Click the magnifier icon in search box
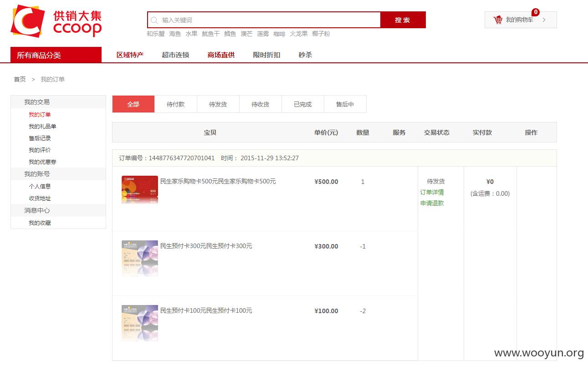Screen dimensions: 588x366 tap(154, 20)
